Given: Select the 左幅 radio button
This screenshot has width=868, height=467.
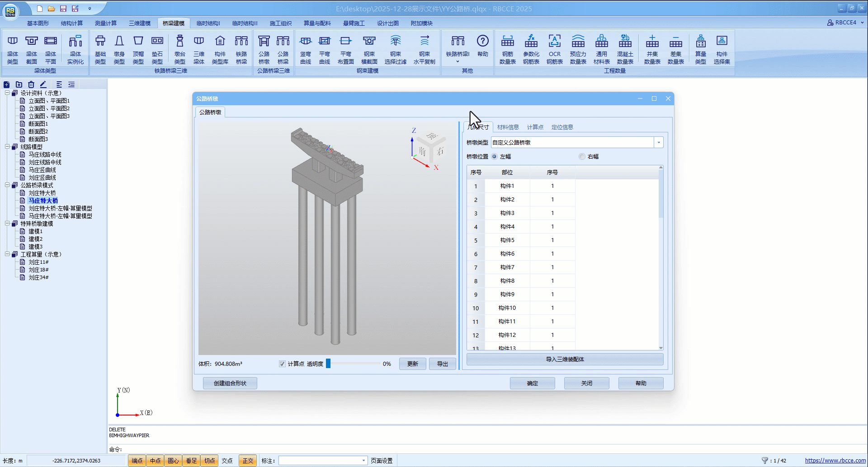Looking at the screenshot, I should [495, 157].
